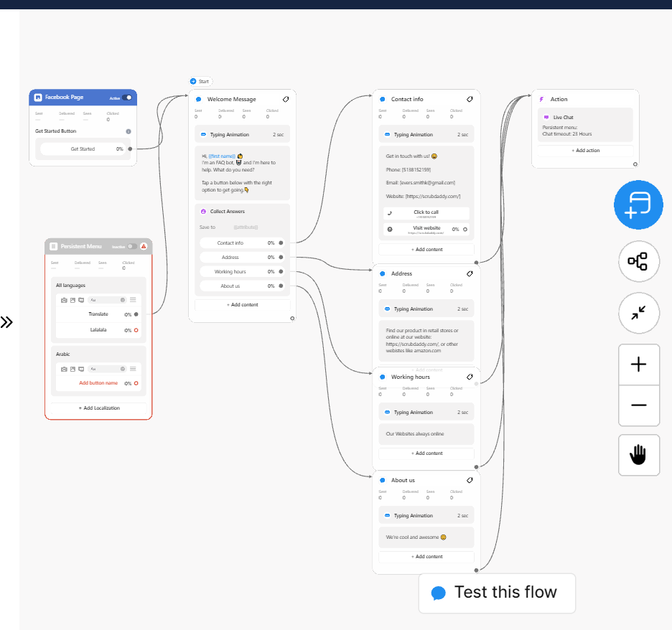Click the Test this flow button
The width and height of the screenshot is (672, 630).
497,593
